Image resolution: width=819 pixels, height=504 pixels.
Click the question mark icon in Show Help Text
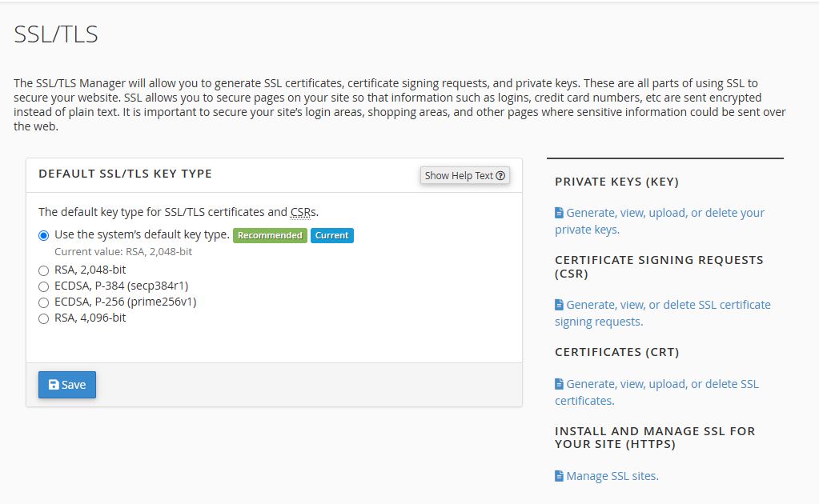pos(500,176)
